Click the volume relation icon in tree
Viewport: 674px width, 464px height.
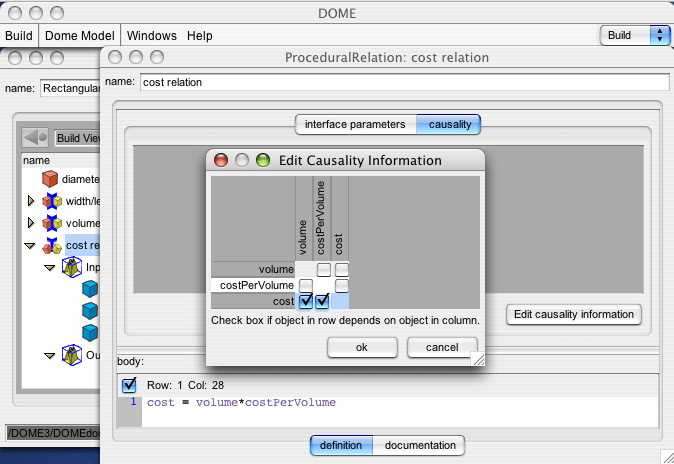(x=52, y=223)
